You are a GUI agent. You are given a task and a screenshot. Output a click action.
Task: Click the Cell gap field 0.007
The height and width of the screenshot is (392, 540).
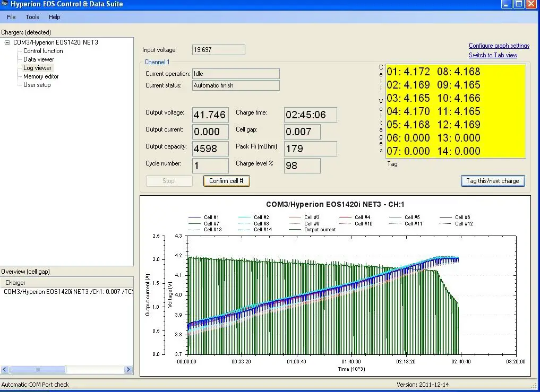pos(302,132)
